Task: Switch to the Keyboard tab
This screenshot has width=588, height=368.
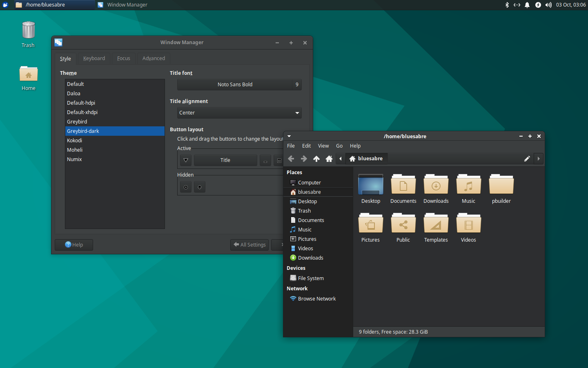Action: pyautogui.click(x=94, y=58)
